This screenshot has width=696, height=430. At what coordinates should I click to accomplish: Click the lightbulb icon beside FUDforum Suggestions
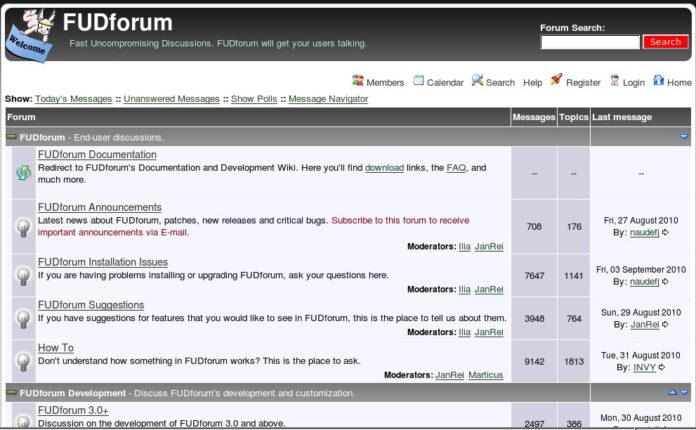tap(24, 318)
